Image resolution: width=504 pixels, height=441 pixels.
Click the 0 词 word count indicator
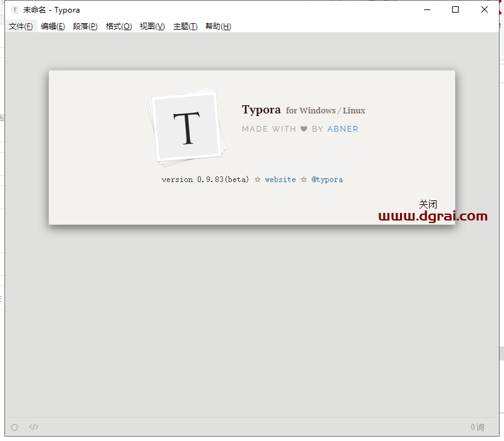click(476, 427)
